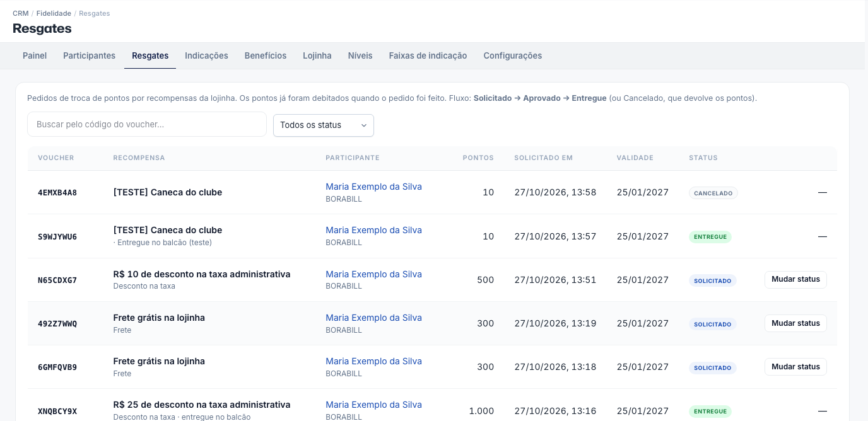Image resolution: width=868 pixels, height=421 pixels.
Task: Click the PONTOS column header
Action: point(478,158)
